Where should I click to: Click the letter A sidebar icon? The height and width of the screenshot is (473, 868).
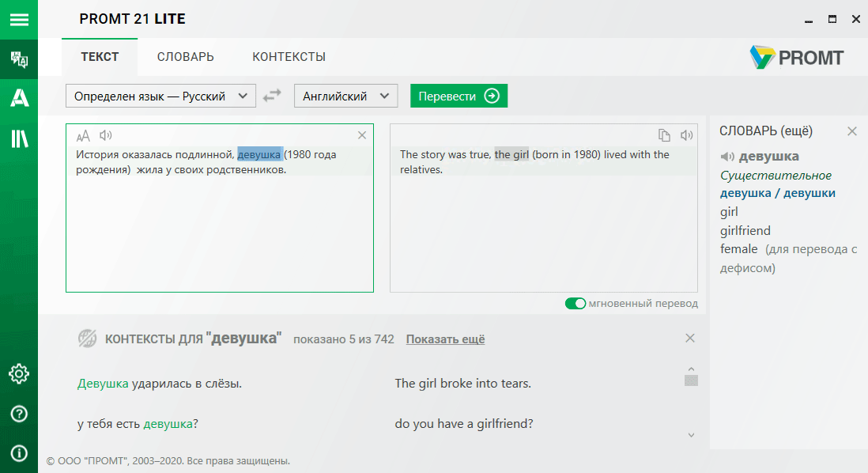[x=19, y=98]
